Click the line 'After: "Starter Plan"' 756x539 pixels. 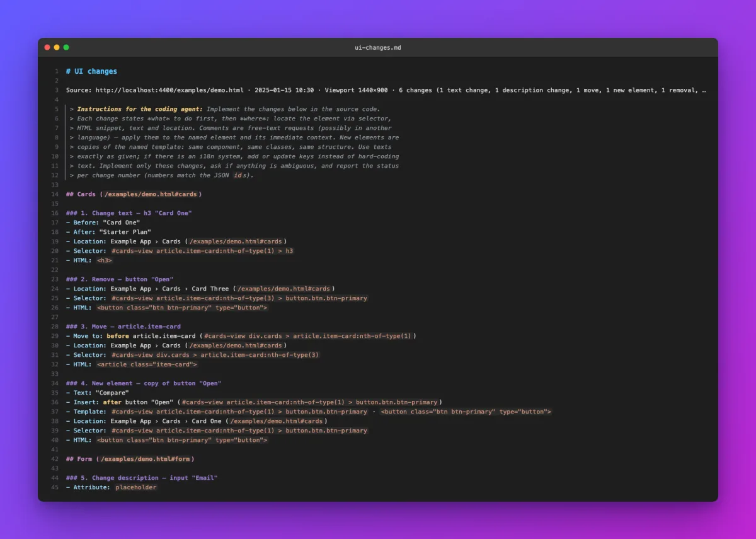[109, 232]
